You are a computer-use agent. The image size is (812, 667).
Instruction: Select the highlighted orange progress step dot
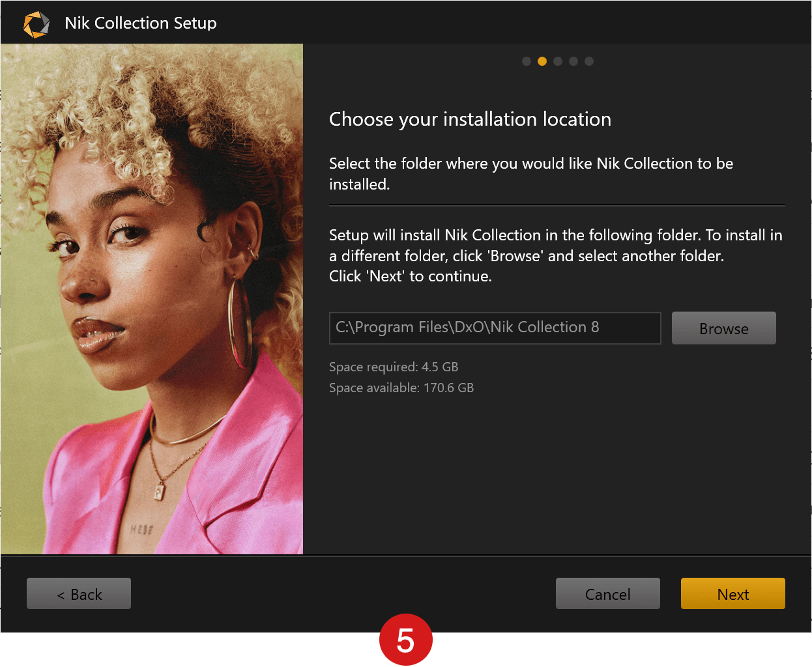[542, 61]
